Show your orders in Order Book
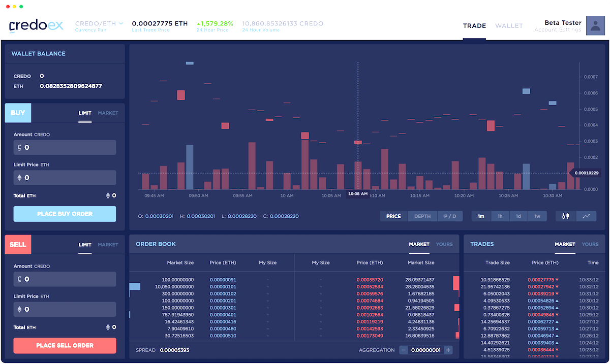610x364 pixels. pos(444,244)
